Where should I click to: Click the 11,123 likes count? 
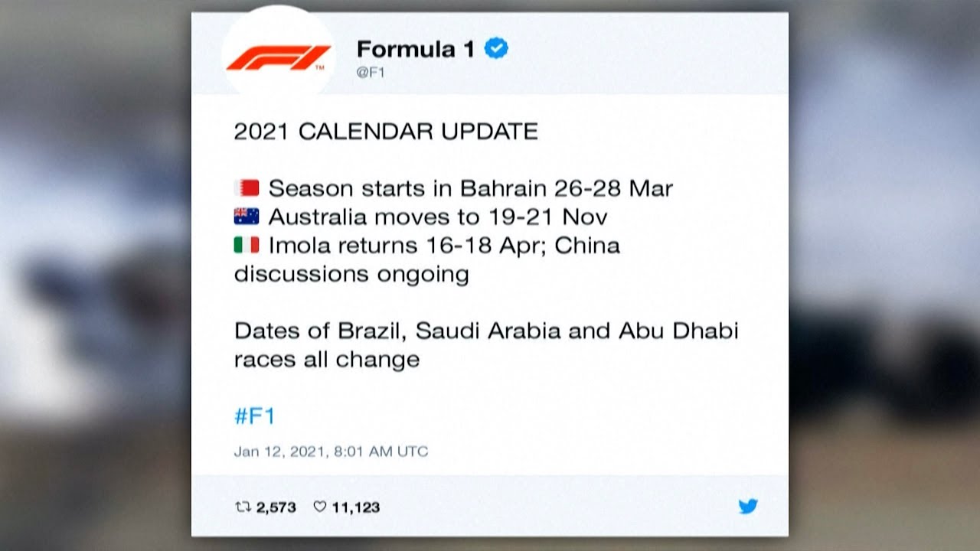[356, 507]
